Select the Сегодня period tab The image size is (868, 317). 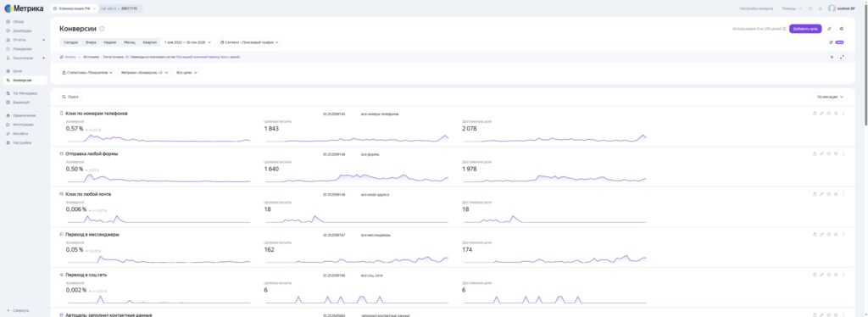pos(71,42)
